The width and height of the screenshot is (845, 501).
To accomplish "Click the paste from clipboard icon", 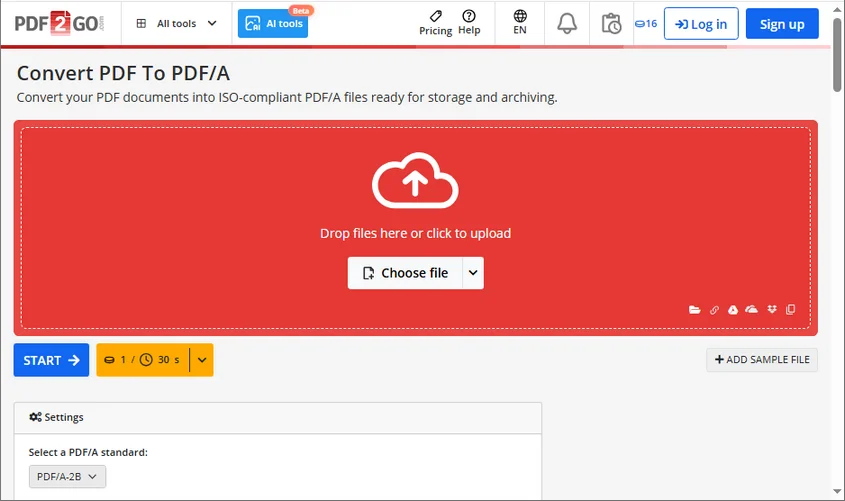I will (x=791, y=310).
